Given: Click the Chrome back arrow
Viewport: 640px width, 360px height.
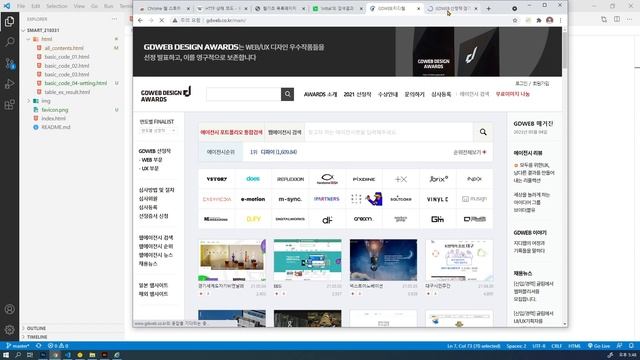Looking at the screenshot, I should 140,20.
